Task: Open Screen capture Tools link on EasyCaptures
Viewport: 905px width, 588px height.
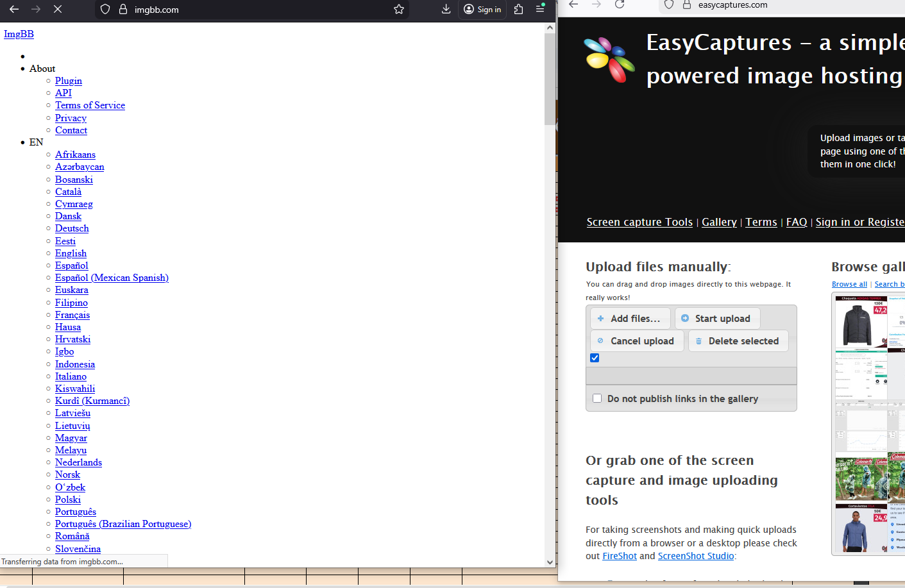Action: coord(639,222)
